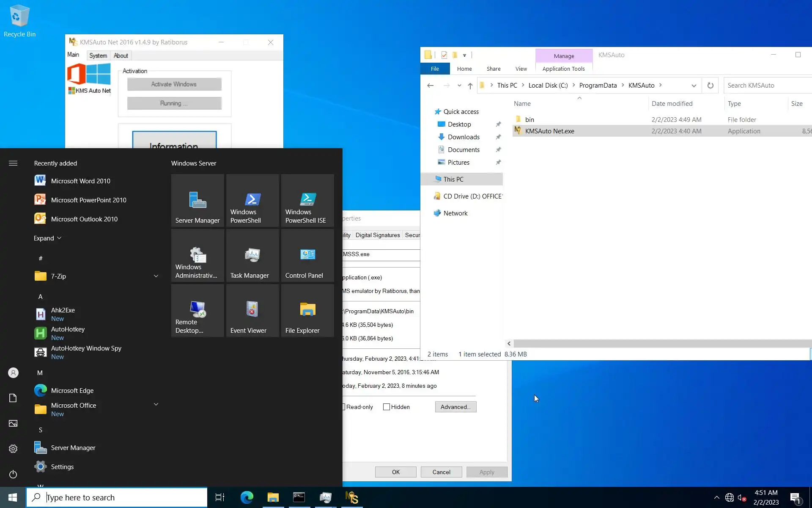Click the Start menu power icon
Image resolution: width=812 pixels, height=508 pixels.
tap(13, 474)
